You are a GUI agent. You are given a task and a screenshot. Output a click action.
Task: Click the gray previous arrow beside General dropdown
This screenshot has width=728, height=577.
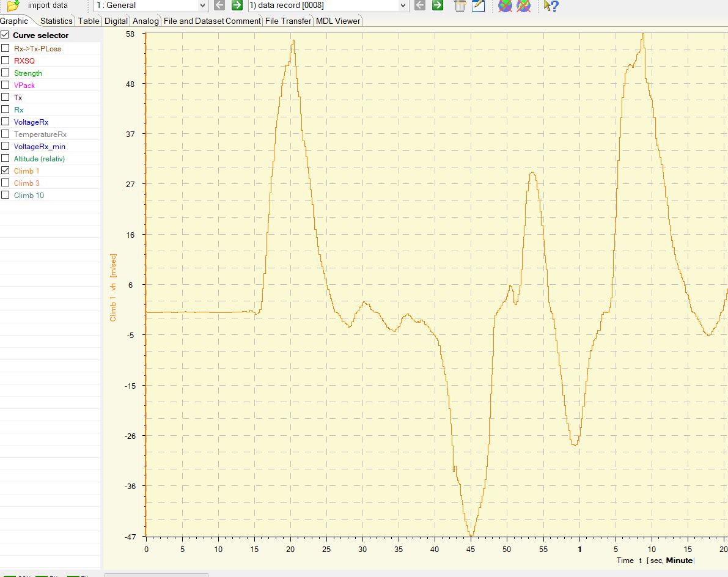click(x=219, y=6)
